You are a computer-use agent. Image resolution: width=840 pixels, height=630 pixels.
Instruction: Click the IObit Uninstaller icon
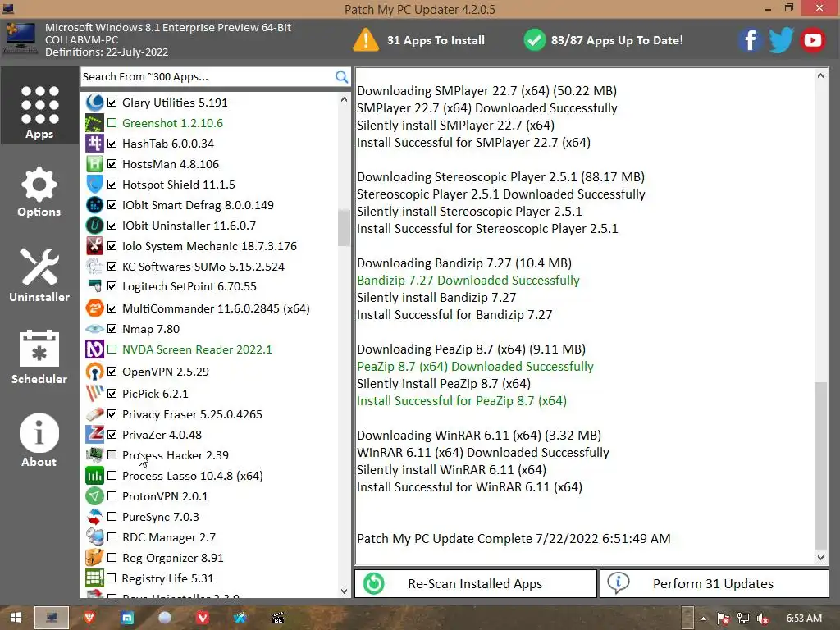tap(94, 226)
